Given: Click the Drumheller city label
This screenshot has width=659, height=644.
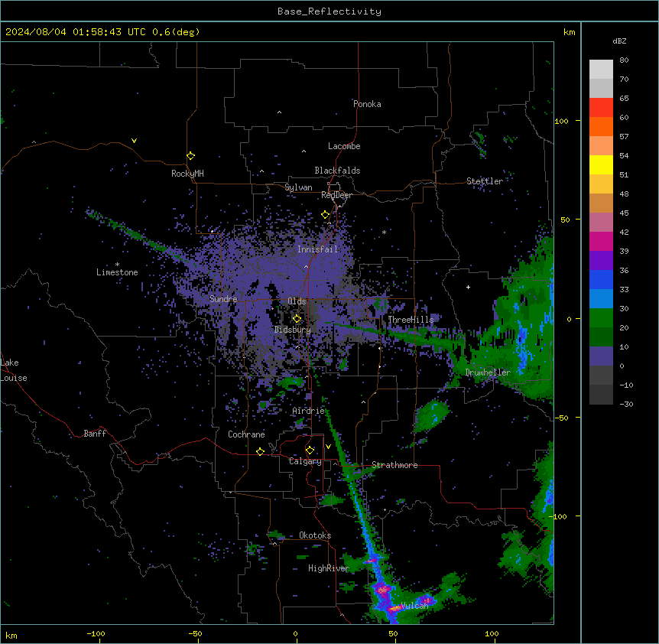Looking at the screenshot, I should tap(488, 372).
